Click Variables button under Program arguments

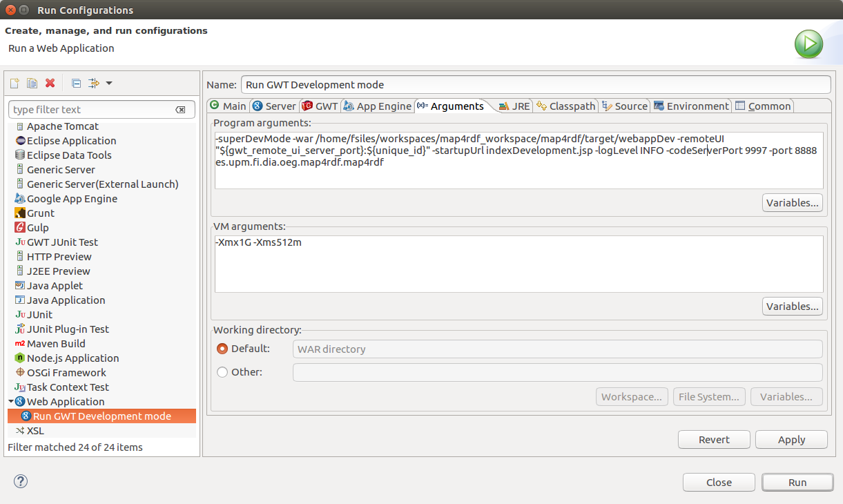[x=793, y=202]
